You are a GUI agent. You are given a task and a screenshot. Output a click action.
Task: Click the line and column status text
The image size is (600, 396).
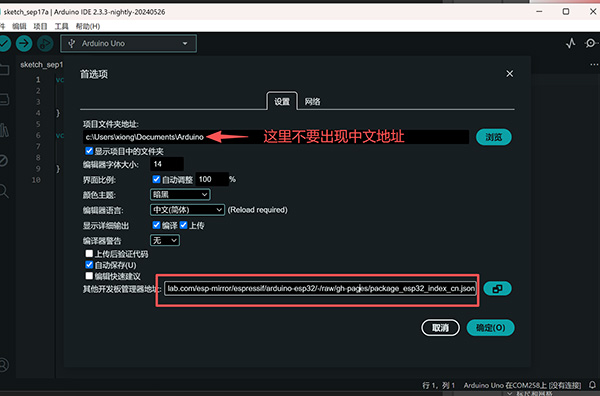[439, 385]
